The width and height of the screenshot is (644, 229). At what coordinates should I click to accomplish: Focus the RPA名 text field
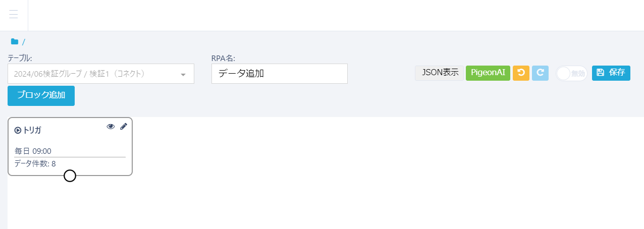[279, 74]
